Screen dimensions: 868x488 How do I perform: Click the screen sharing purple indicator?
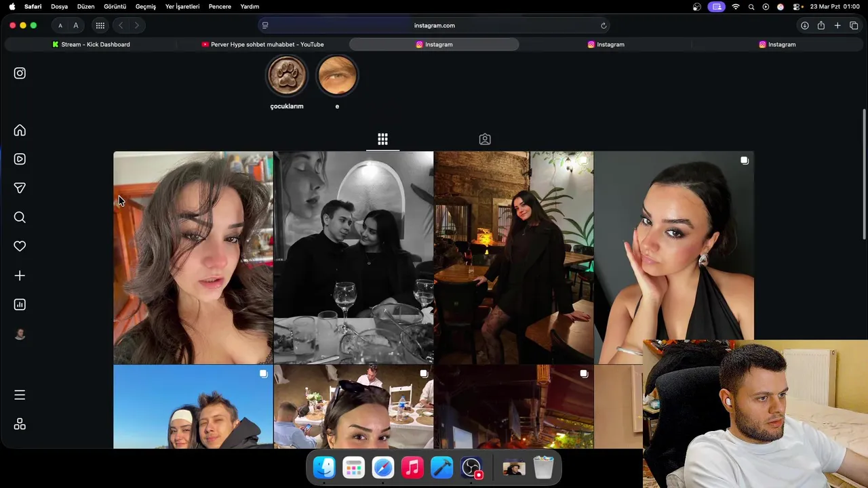click(716, 7)
